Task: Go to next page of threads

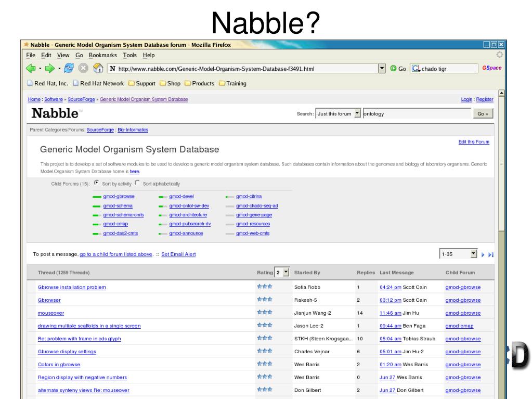Action: coord(483,254)
